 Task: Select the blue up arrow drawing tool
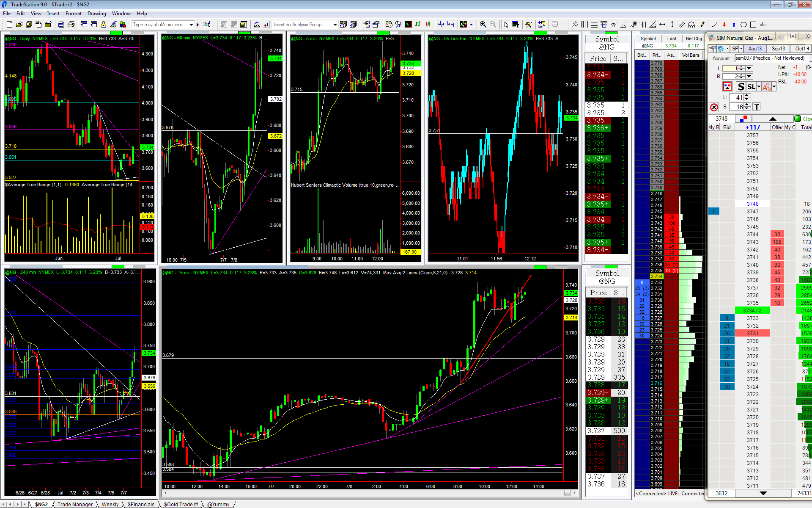tap(734, 25)
